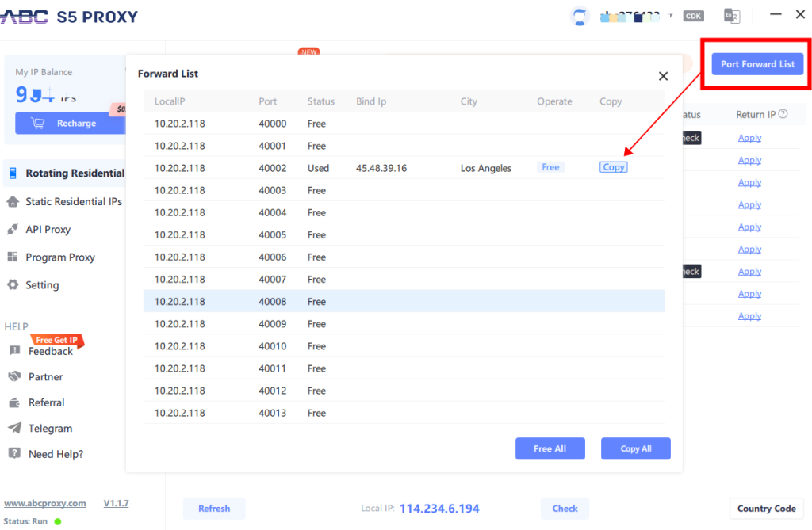Click the first Apply link in Return IP column

749,138
